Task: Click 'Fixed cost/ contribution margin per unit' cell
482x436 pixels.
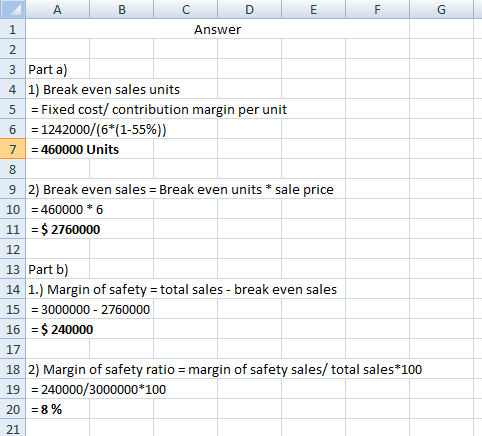Action: pos(159,109)
